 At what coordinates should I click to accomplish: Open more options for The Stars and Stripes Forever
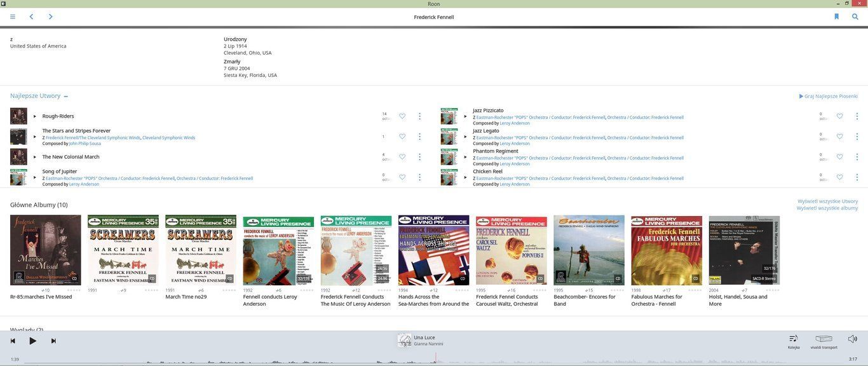(x=419, y=137)
